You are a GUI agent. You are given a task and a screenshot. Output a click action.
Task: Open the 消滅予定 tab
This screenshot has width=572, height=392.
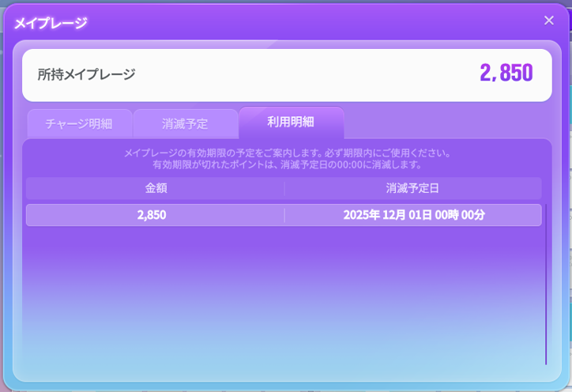click(185, 124)
